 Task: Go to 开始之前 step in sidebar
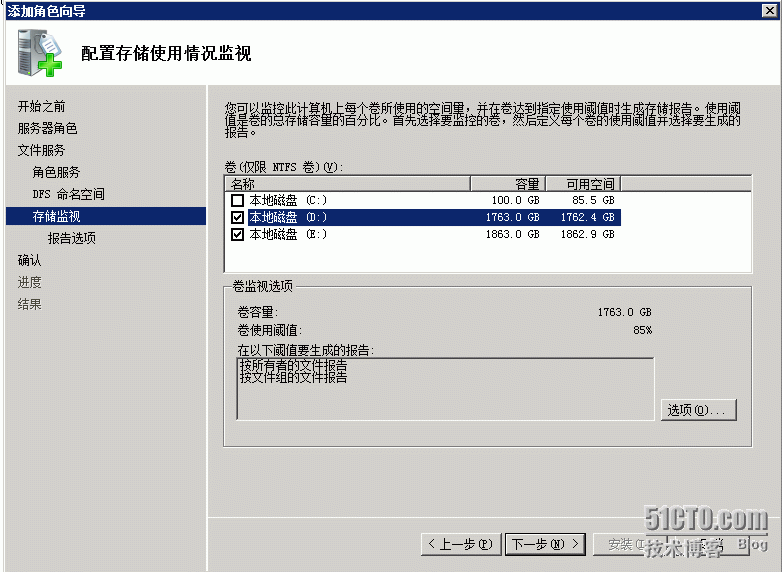pos(41,106)
